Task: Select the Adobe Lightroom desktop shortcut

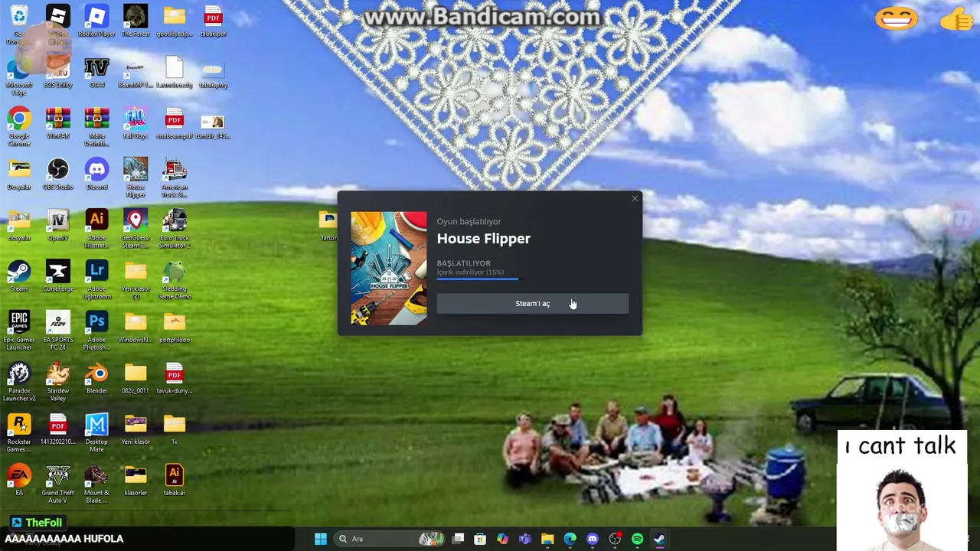Action: 96,280
